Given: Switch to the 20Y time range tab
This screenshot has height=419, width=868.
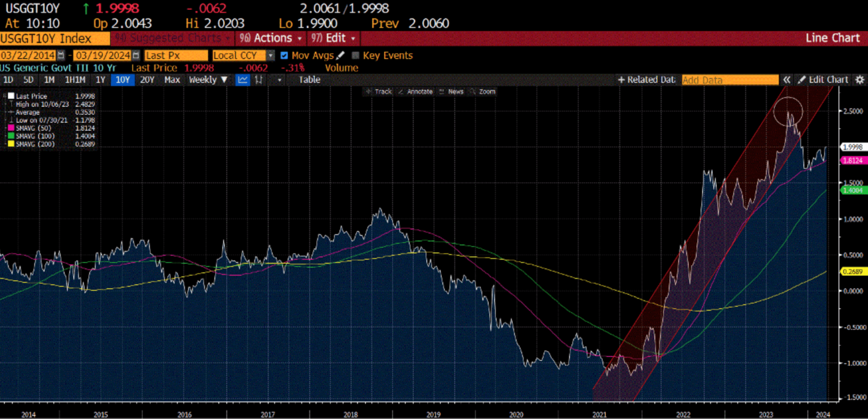Looking at the screenshot, I should tap(146, 80).
